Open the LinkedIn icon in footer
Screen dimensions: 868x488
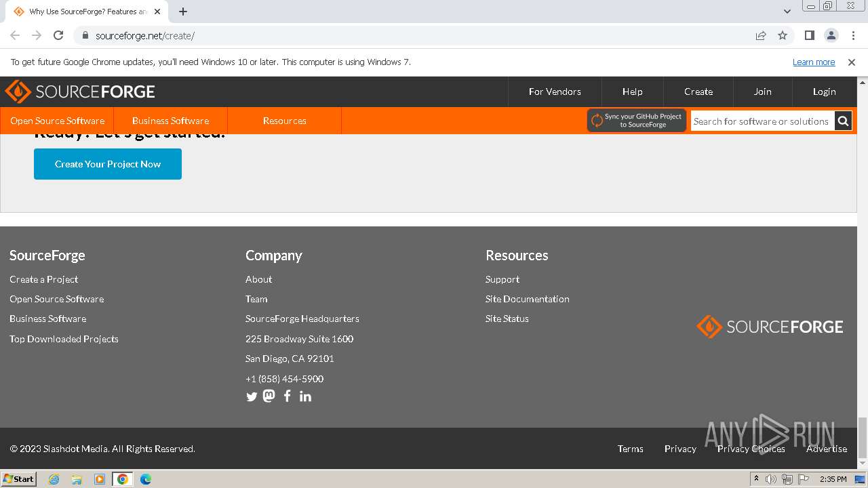305,396
